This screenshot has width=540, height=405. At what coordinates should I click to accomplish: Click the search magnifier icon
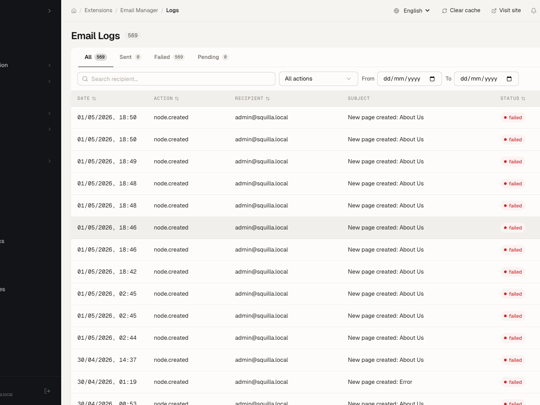click(x=85, y=79)
